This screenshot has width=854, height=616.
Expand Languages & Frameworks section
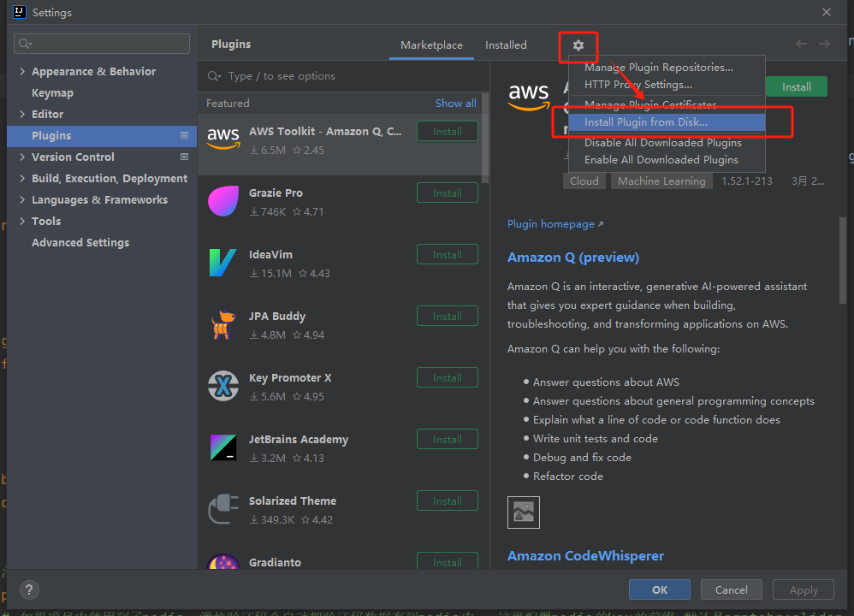[x=22, y=199]
